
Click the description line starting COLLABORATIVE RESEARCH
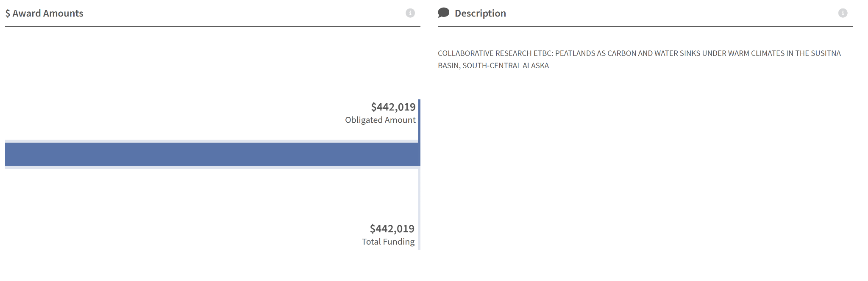[639, 53]
